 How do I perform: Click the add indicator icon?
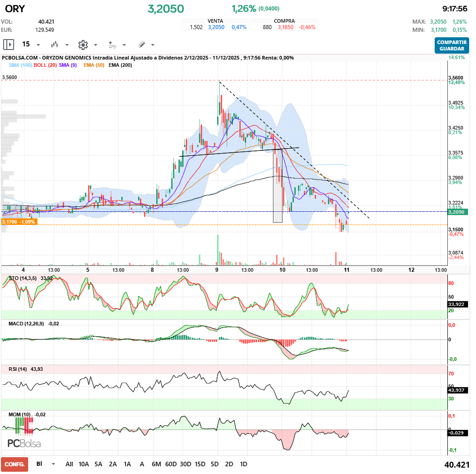coord(113,45)
